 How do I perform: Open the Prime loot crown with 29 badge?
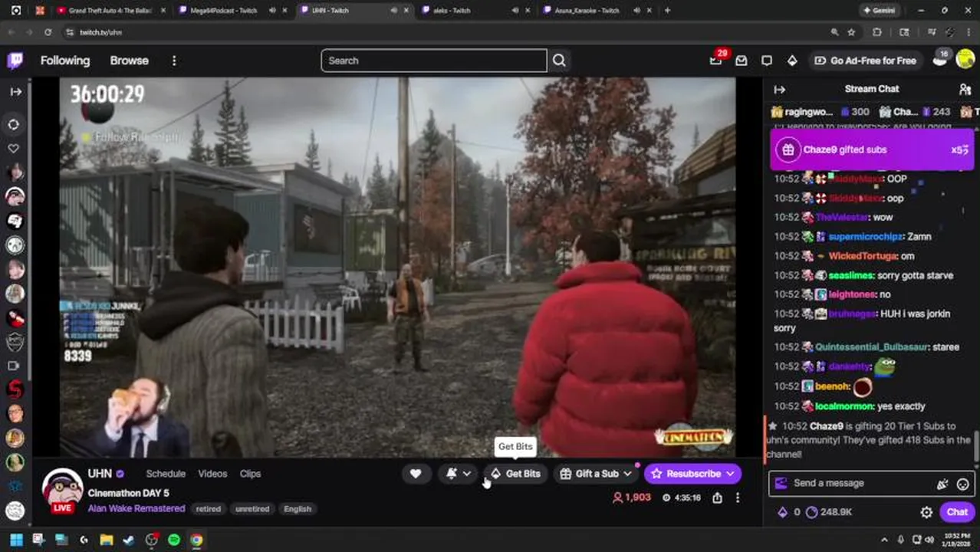pyautogui.click(x=716, y=61)
